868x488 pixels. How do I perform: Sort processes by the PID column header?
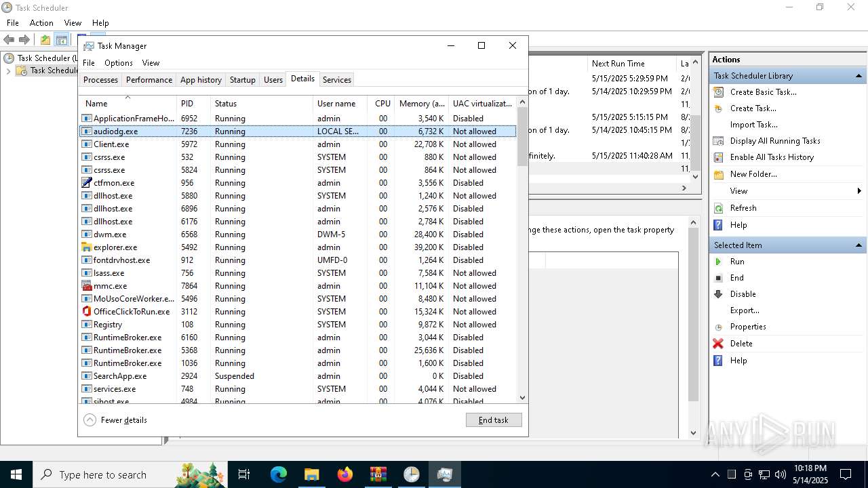tap(193, 104)
